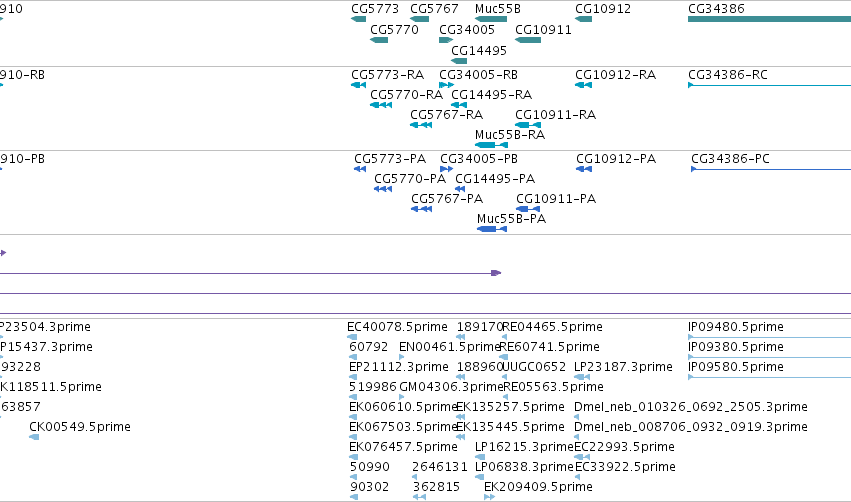Select EST EC33922.5prime label
This screenshot has height=502, width=851.
625,467
